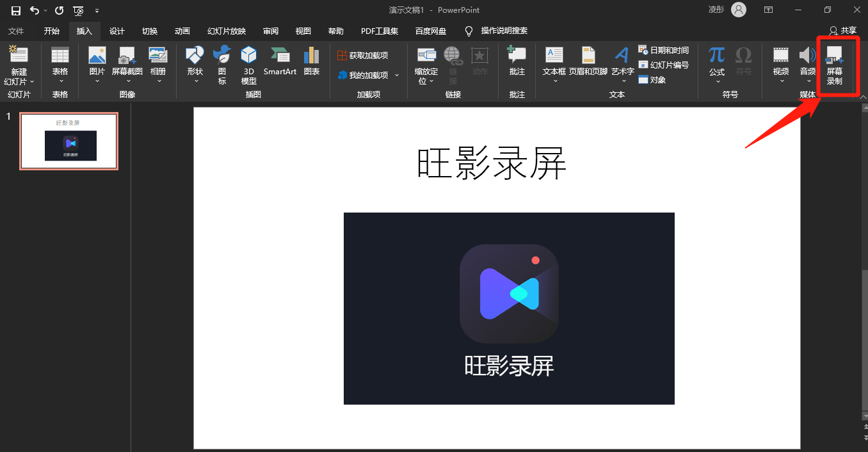Expand New Slide layout dropdown arrow
Viewport: 868px width, 452px height.
coord(31,82)
